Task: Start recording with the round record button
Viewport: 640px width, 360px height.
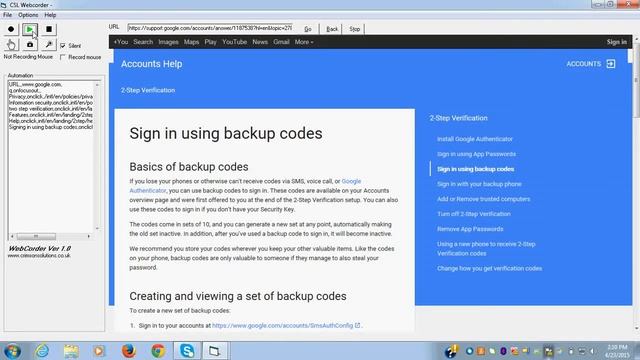Action: click(11, 29)
